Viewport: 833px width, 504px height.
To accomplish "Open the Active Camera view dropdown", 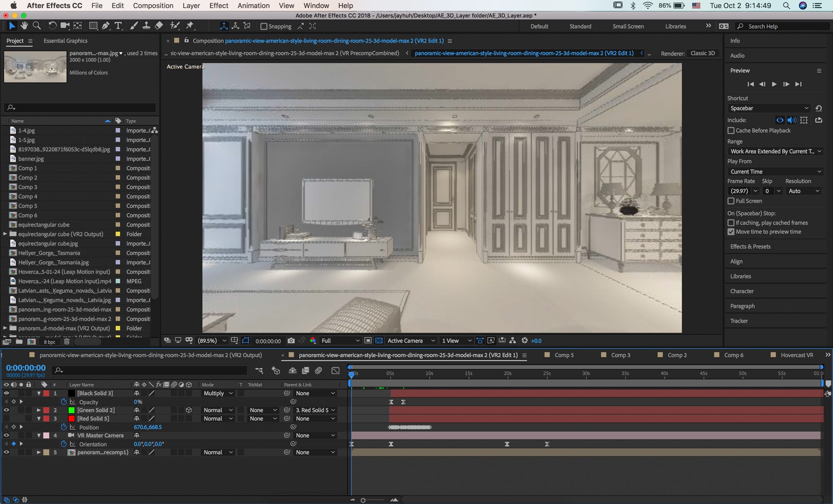I will click(411, 341).
